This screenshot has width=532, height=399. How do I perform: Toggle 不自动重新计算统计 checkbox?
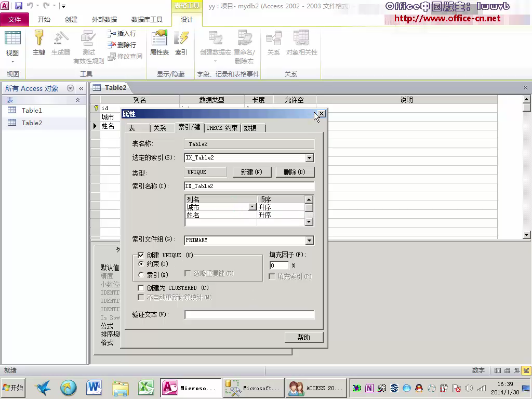click(x=141, y=298)
